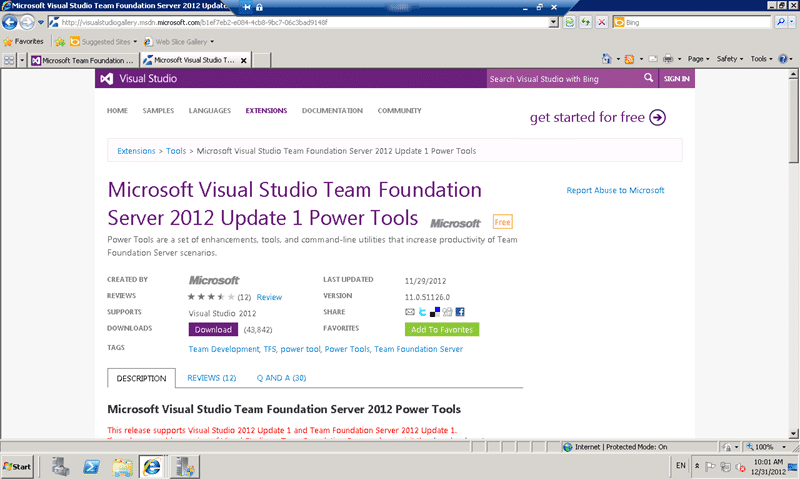The width and height of the screenshot is (800, 480).
Task: Share via the email envelope icon
Action: 410,312
